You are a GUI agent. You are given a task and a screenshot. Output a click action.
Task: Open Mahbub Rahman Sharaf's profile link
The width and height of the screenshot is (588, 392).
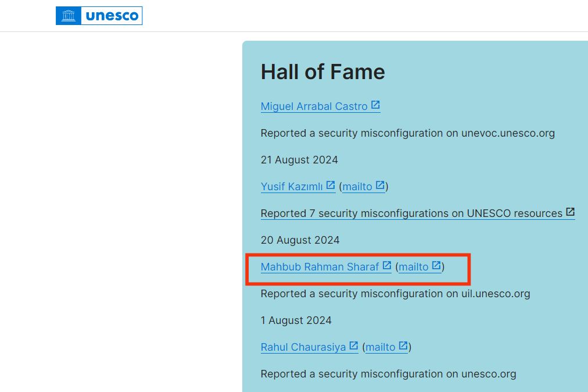point(319,267)
